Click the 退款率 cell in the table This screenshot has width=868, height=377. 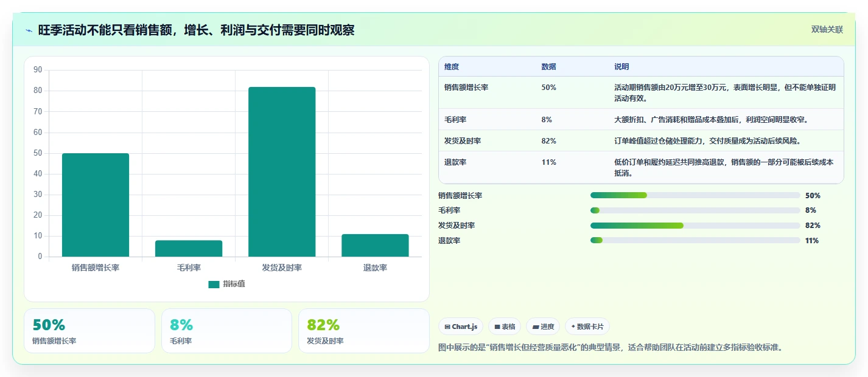[x=455, y=162]
